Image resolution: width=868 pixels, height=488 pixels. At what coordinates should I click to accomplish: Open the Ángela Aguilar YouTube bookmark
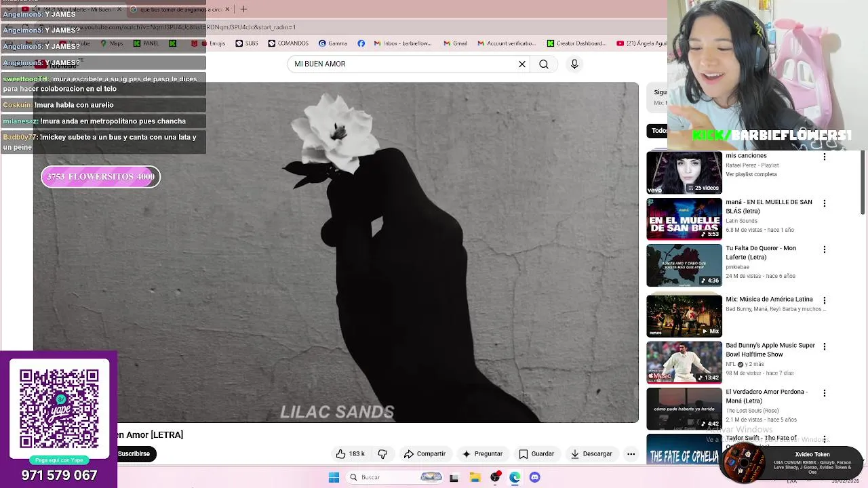click(642, 43)
